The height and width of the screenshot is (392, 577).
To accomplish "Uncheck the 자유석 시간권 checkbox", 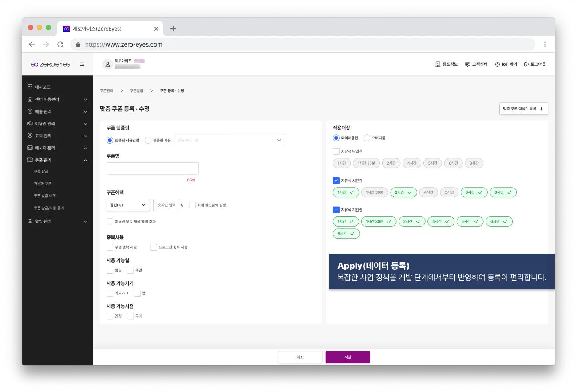I will coord(336,180).
